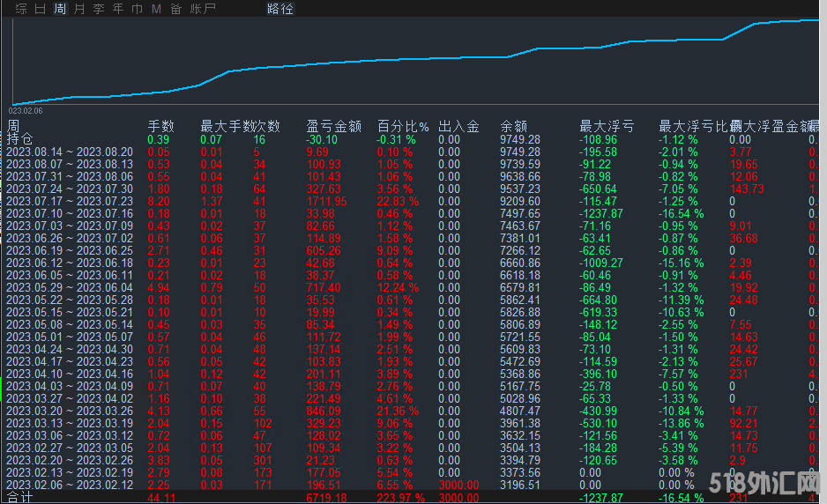This screenshot has height=504, width=827.
Task: Open the 季 quarterly tab
Action: point(99,9)
